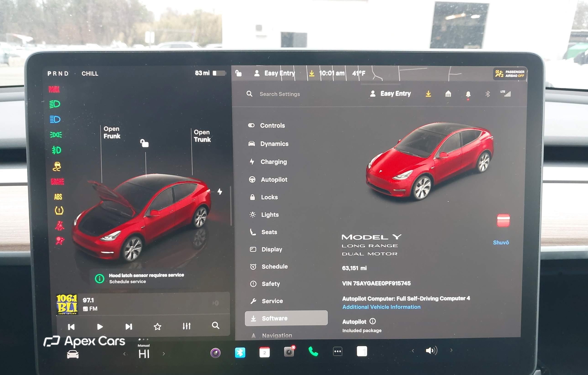This screenshot has height=375, width=588.
Task: Tap the 41°F outside temperature
Action: point(359,73)
